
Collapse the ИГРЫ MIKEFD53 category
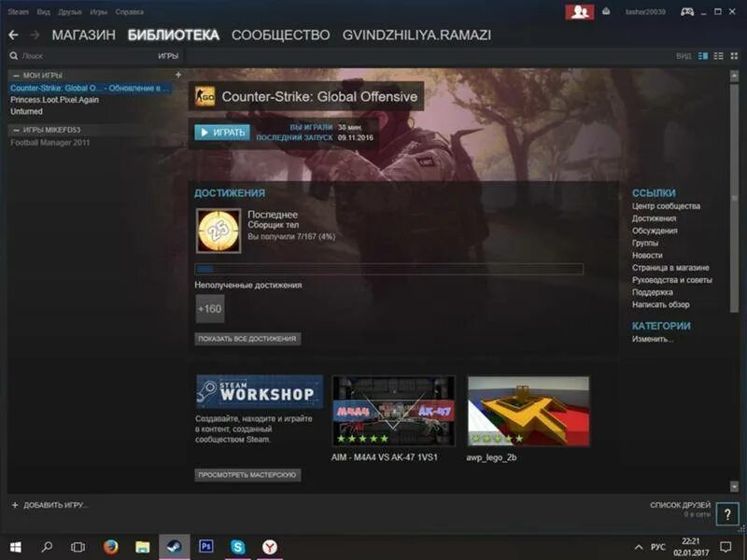16,130
